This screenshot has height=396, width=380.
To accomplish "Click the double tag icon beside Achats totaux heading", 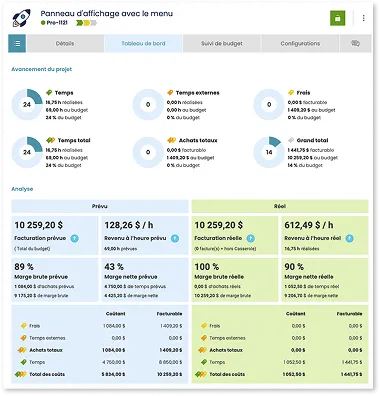I will (171, 140).
